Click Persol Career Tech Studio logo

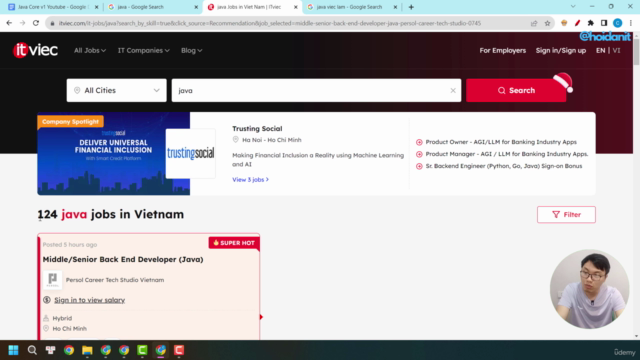[x=53, y=280]
